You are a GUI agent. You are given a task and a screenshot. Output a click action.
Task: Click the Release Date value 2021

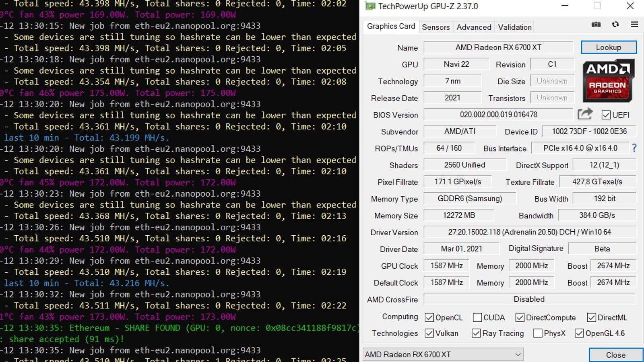(452, 98)
